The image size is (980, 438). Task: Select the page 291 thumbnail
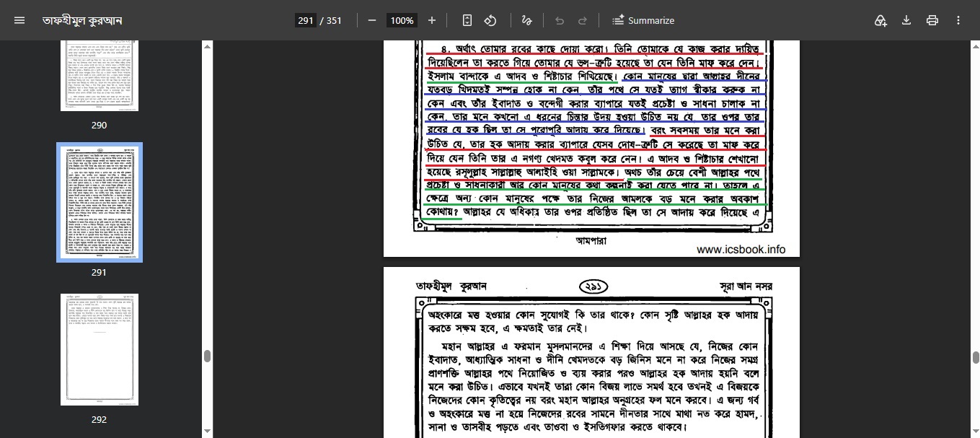(100, 202)
